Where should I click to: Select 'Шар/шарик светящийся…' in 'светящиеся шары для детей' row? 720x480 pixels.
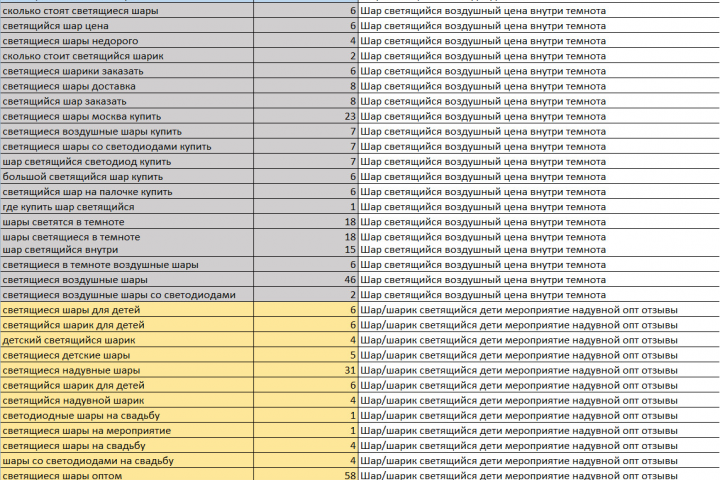(x=539, y=310)
